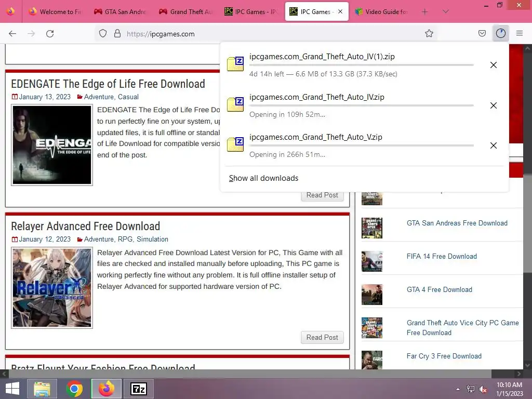This screenshot has width=532, height=399.
Task: Reload the current page
Action: (50, 34)
